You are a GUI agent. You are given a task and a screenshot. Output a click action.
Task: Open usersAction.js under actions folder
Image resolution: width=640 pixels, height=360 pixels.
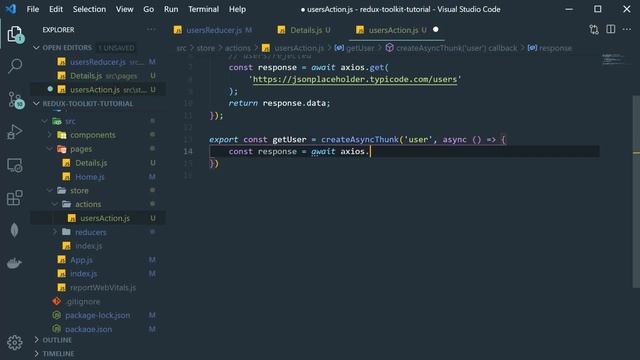[x=98, y=218]
